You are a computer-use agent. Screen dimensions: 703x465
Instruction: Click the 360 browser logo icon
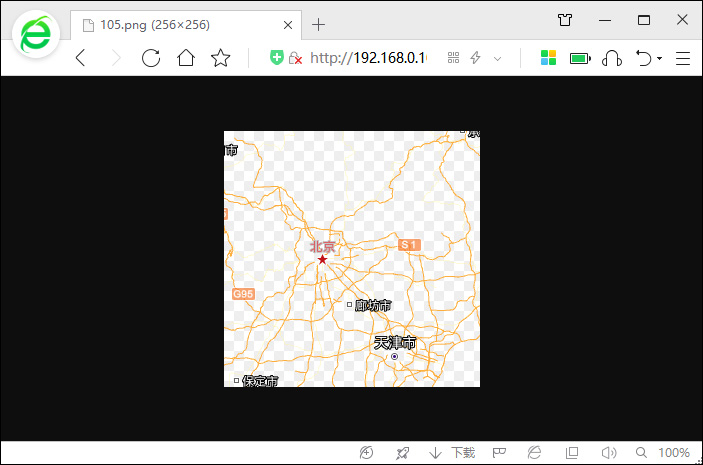pos(36,35)
